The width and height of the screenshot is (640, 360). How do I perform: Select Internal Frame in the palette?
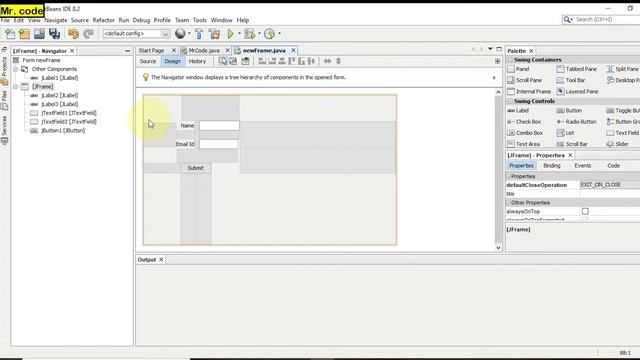click(x=529, y=91)
